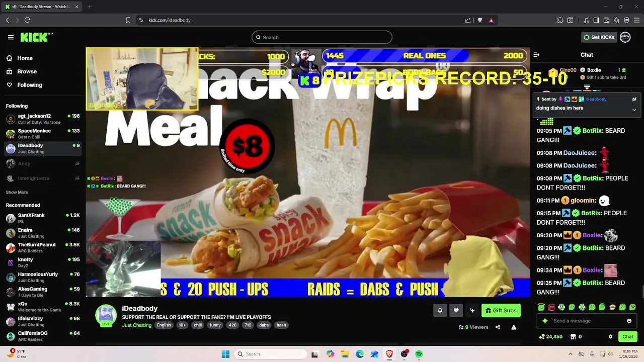
Task: Expand the pinned message chevron
Action: tap(634, 110)
